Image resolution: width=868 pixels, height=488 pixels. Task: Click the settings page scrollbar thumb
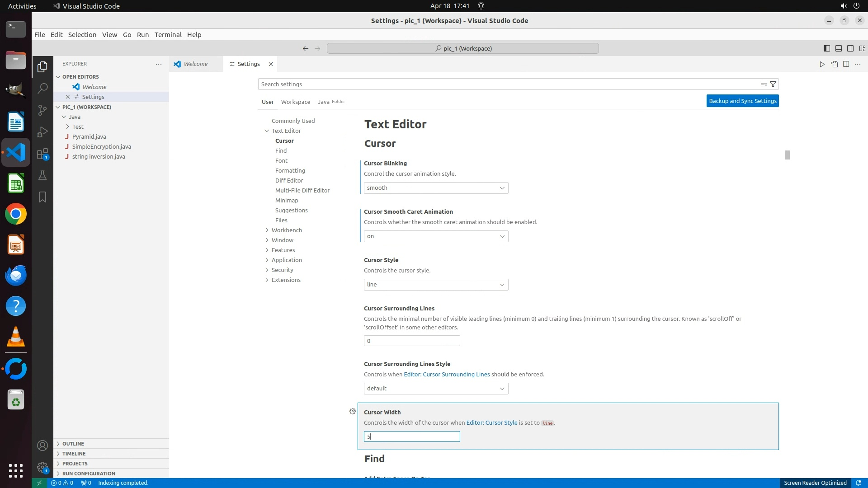tap(787, 155)
